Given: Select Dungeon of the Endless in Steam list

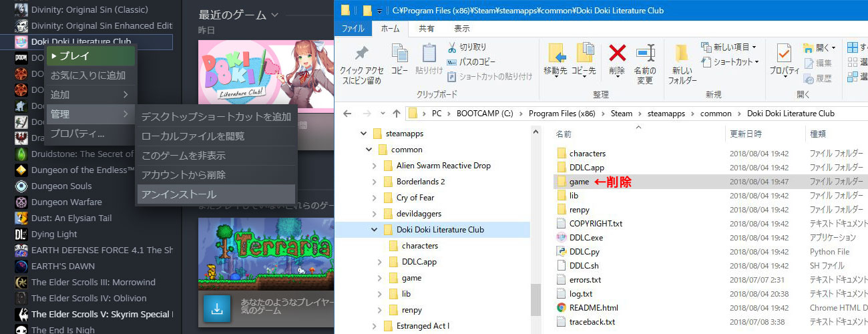Looking at the screenshot, I should (x=83, y=170).
